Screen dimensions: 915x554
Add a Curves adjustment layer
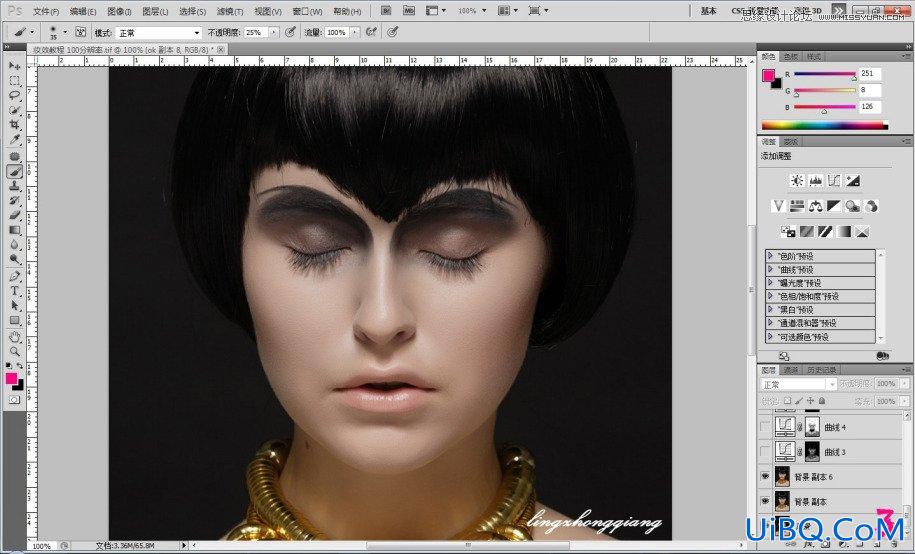click(x=834, y=180)
